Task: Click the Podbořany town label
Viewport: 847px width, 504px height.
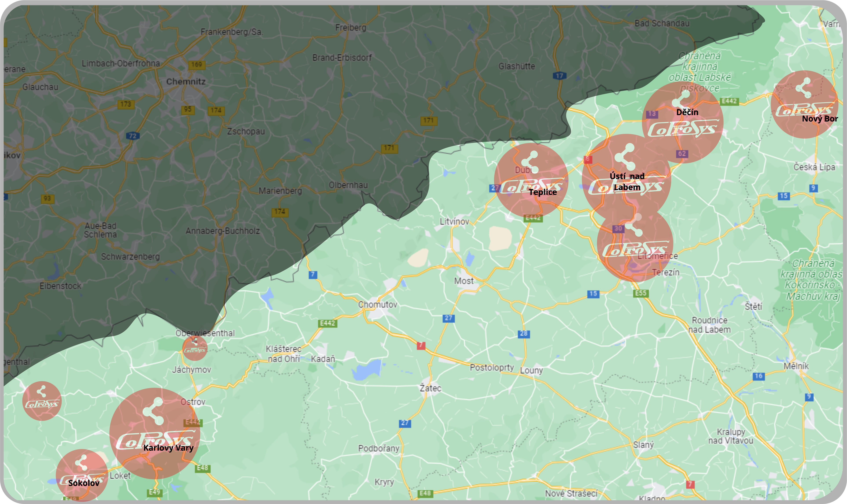Action: [379, 448]
